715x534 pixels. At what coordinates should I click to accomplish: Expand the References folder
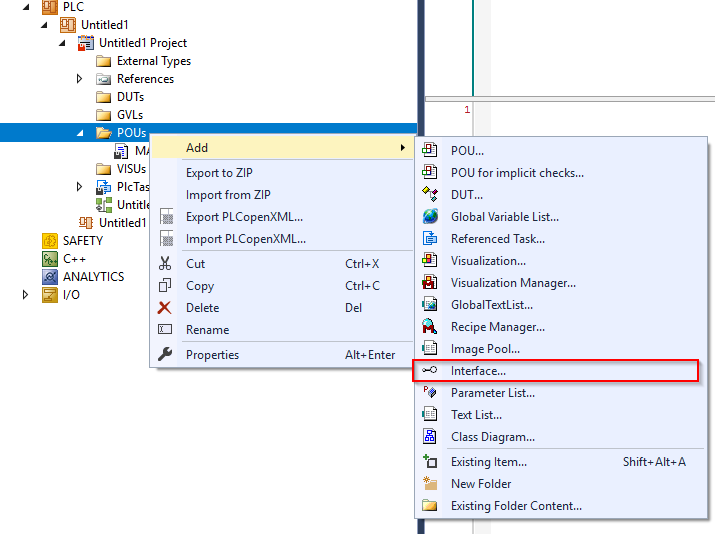coord(79,79)
